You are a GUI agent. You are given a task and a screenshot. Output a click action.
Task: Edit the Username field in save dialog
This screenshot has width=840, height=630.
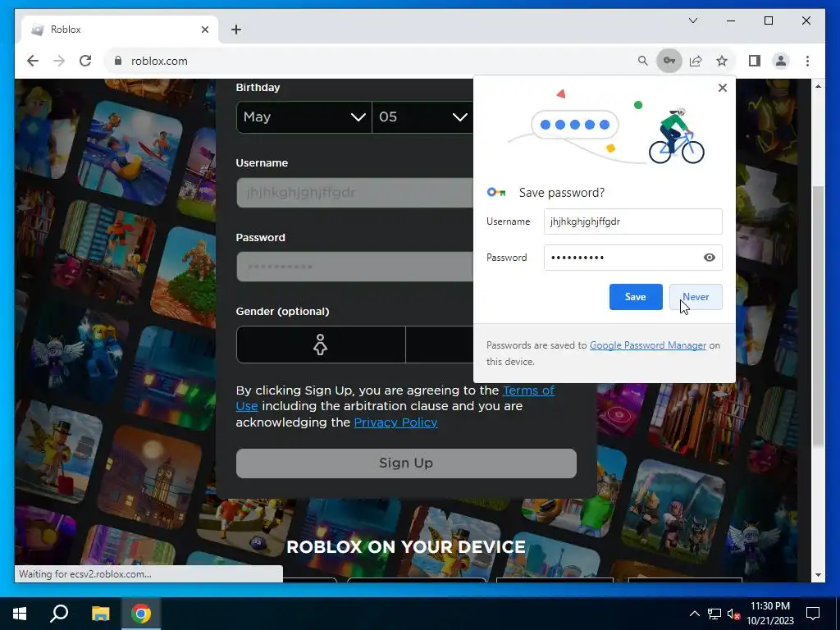click(632, 221)
